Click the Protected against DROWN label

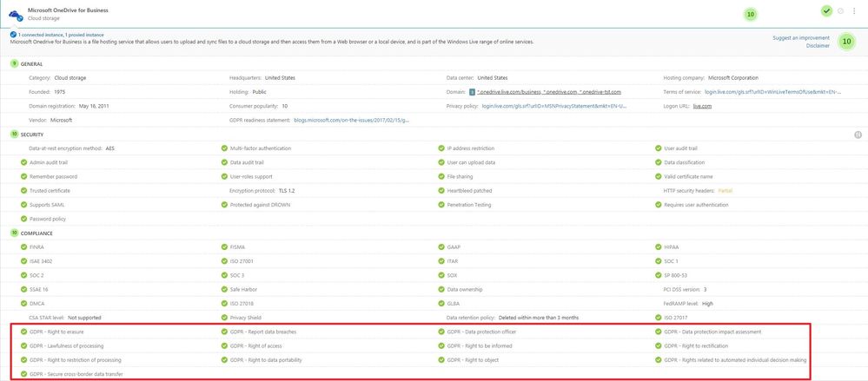(x=260, y=205)
